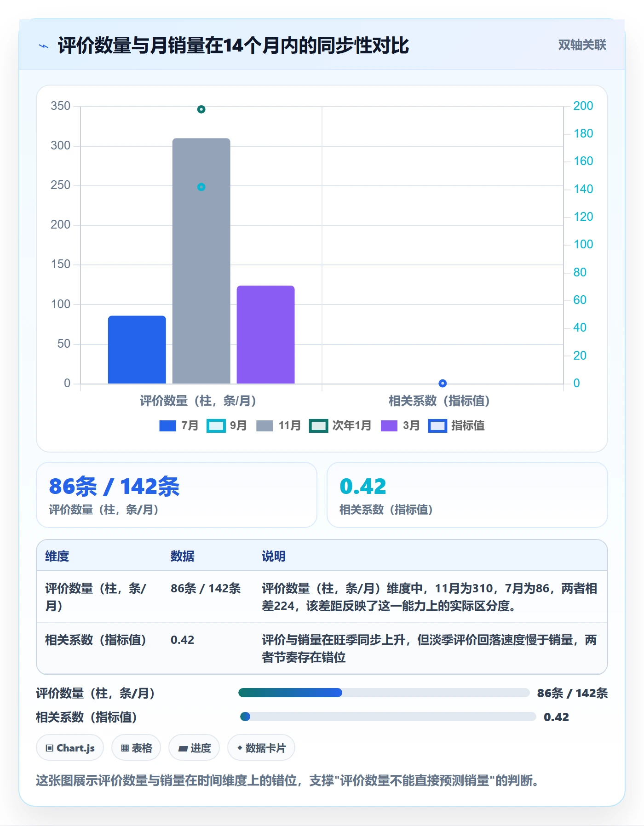Image resolution: width=644 pixels, height=826 pixels.
Task: Select the 进度 tag chip
Action: (194, 748)
